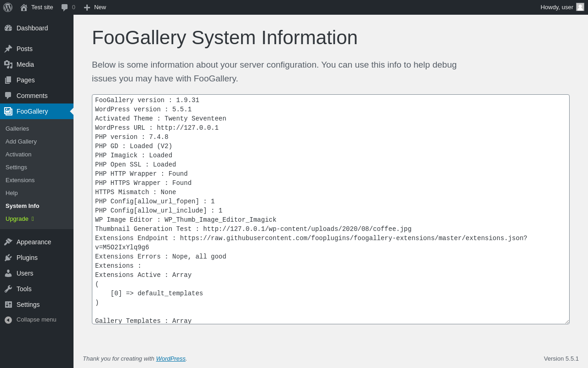Click 'Extensions Errors : Nope, all good' line

tap(161, 257)
